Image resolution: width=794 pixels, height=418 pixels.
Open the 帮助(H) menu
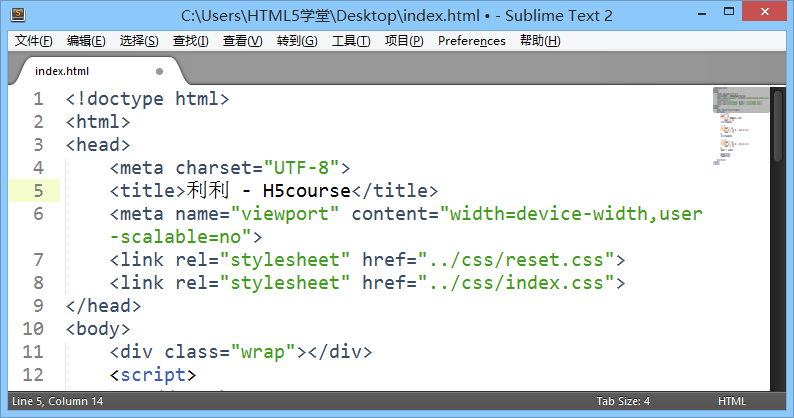pos(540,41)
